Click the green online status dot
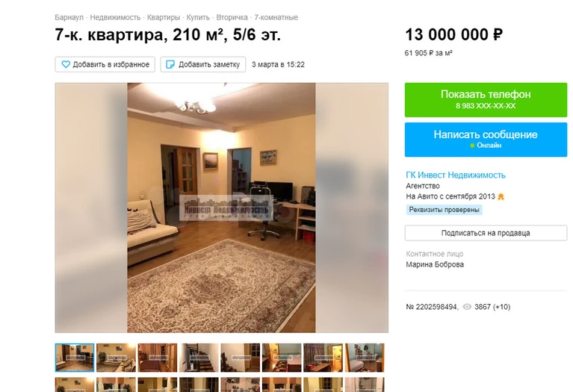The width and height of the screenshot is (573, 392). (x=472, y=146)
